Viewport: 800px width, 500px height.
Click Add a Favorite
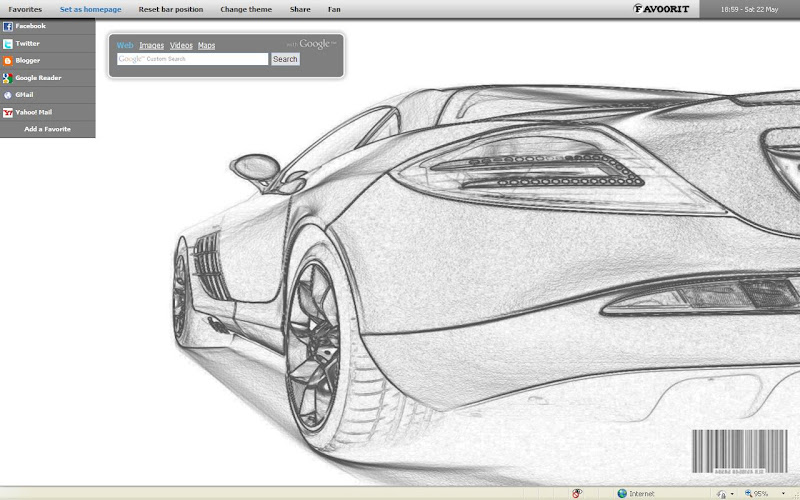coord(48,129)
